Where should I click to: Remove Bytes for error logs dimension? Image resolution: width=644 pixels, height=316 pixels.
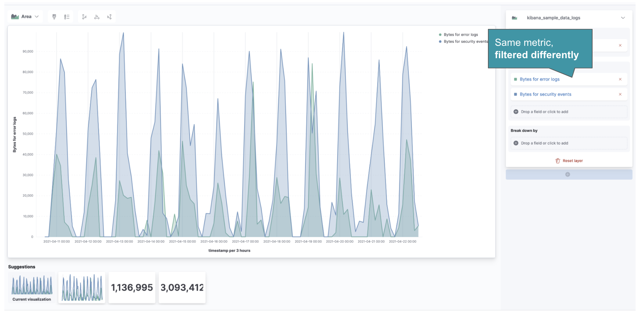point(620,79)
